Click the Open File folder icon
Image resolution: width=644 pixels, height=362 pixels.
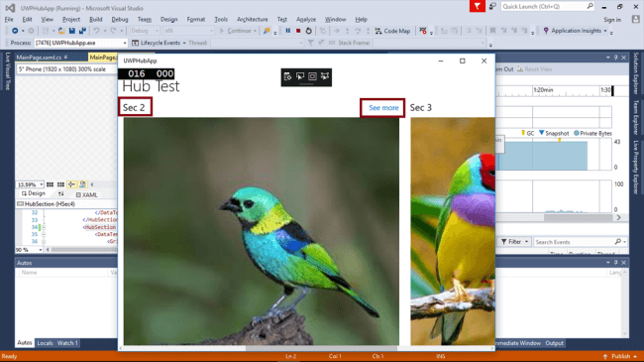[61, 31]
